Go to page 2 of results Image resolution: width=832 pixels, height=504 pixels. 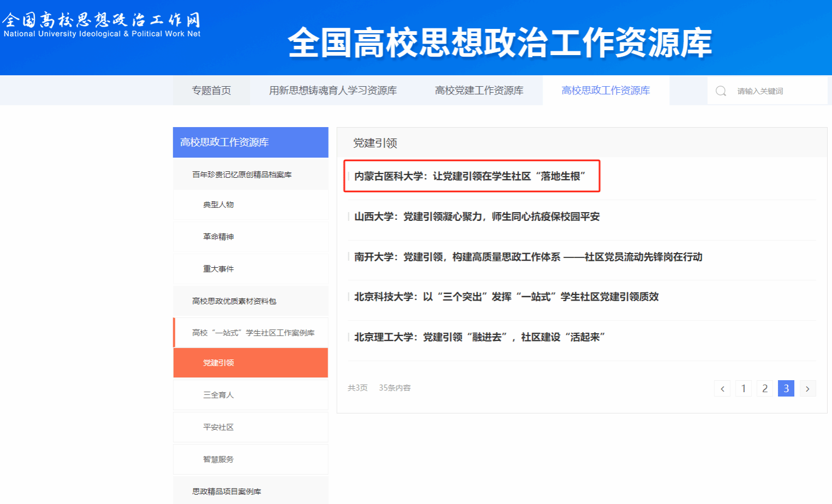[764, 388]
